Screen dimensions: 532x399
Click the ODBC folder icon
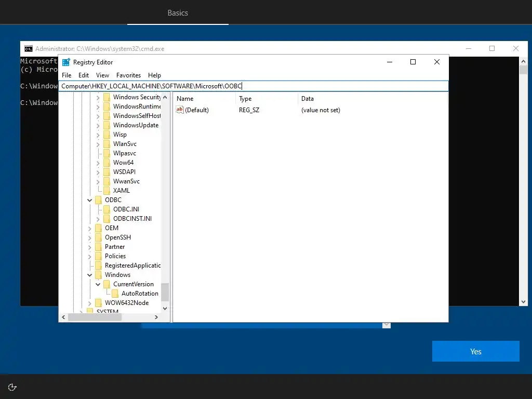pyautogui.click(x=98, y=200)
